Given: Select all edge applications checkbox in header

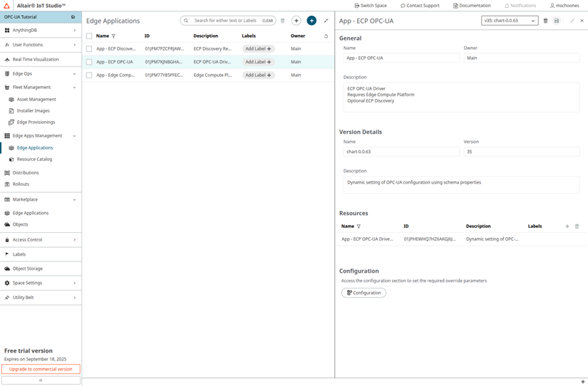Looking at the screenshot, I should (89, 36).
